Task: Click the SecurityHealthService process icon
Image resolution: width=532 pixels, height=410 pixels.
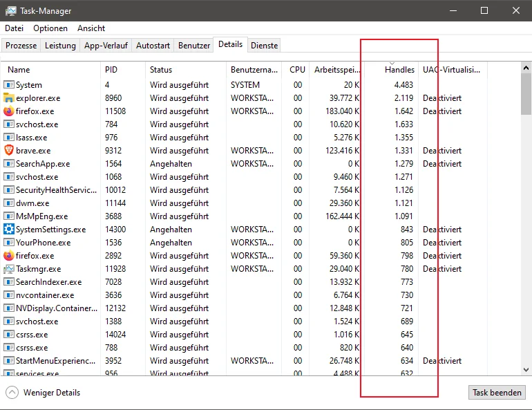Action: [9, 189]
